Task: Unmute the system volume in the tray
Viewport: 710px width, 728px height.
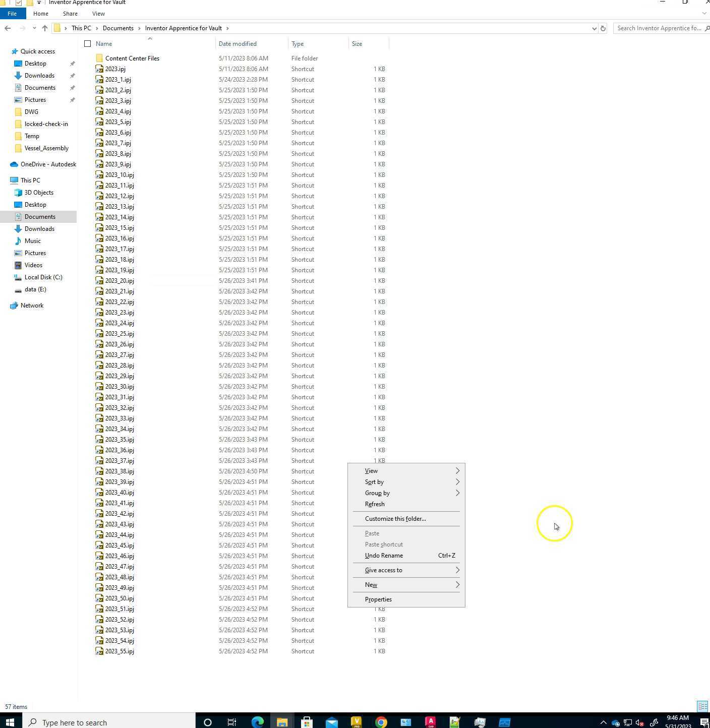Action: coord(639,722)
